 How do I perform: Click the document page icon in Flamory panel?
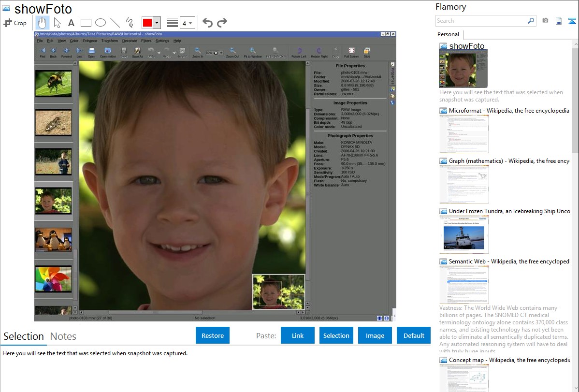(559, 21)
